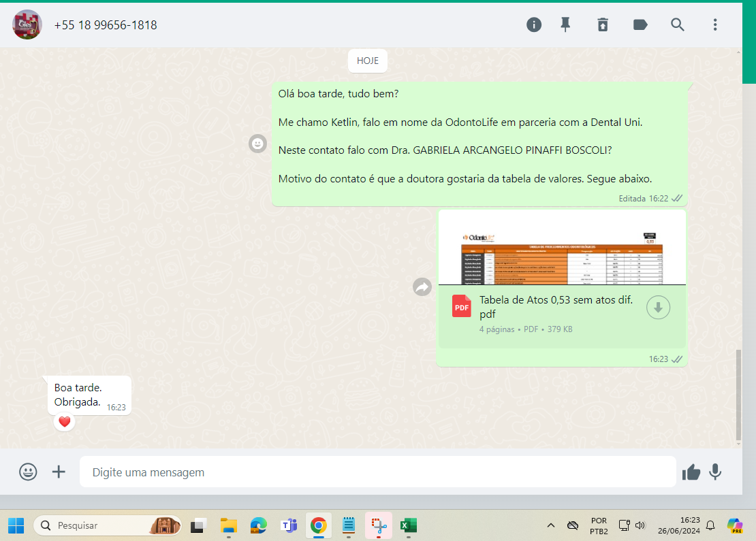The width and height of the screenshot is (756, 541).
Task: Open PDF preview thumbnail of table
Action: (x=562, y=248)
